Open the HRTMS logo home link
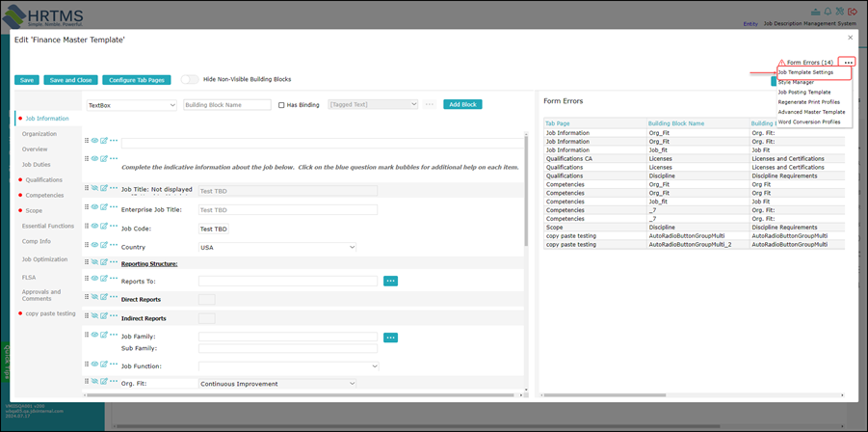 [43, 15]
